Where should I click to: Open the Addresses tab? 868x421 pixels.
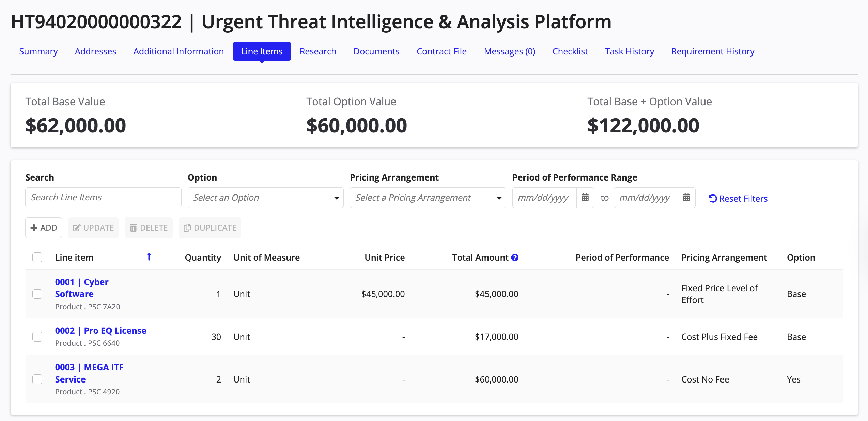[95, 51]
